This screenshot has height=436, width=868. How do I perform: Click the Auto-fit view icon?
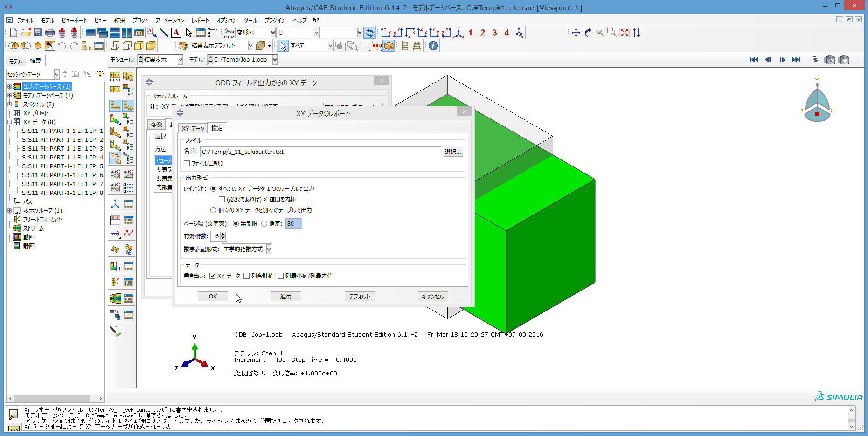pos(625,33)
